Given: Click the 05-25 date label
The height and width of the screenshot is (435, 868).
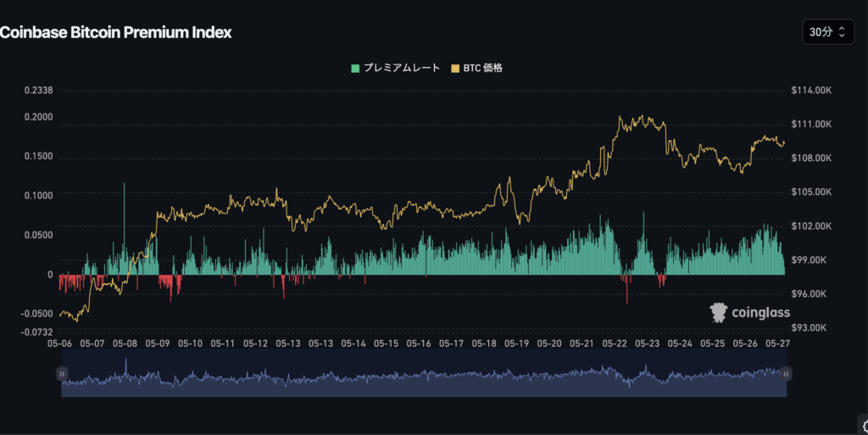Looking at the screenshot, I should [x=712, y=343].
